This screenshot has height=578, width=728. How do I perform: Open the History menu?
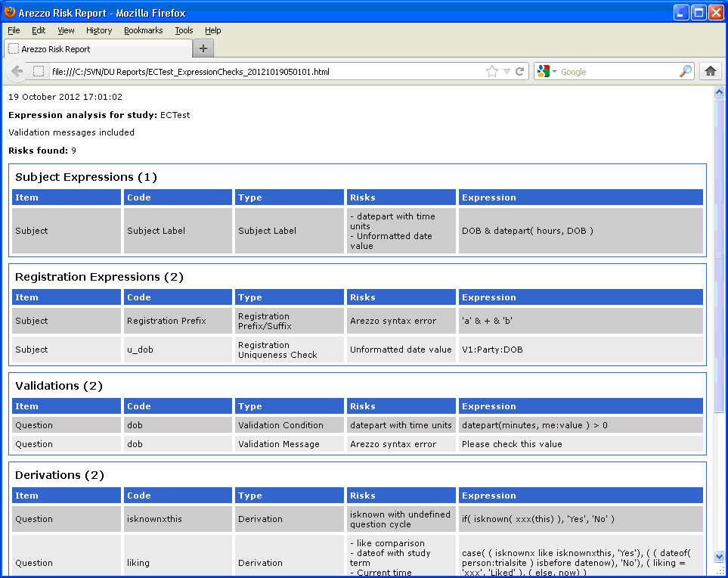(x=99, y=31)
